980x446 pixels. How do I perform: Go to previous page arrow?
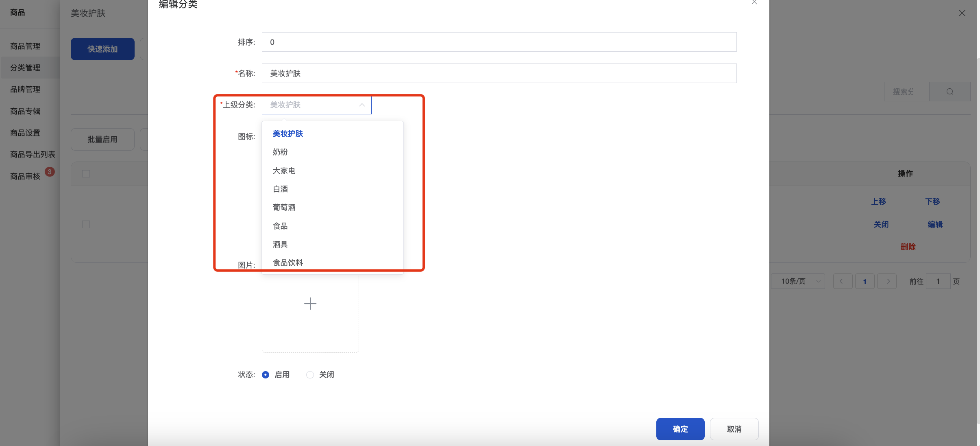pos(842,281)
